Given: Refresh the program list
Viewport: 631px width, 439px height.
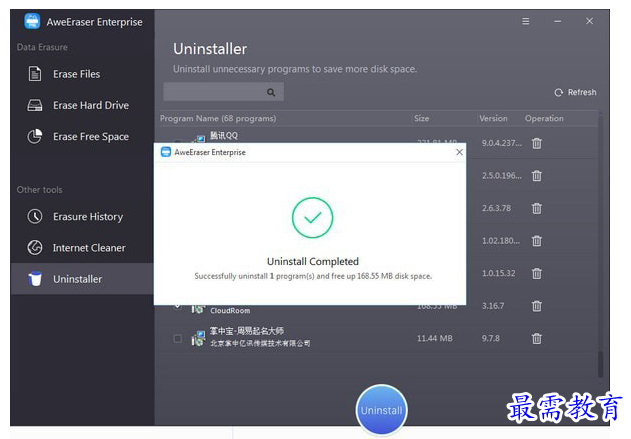Looking at the screenshot, I should [x=575, y=93].
